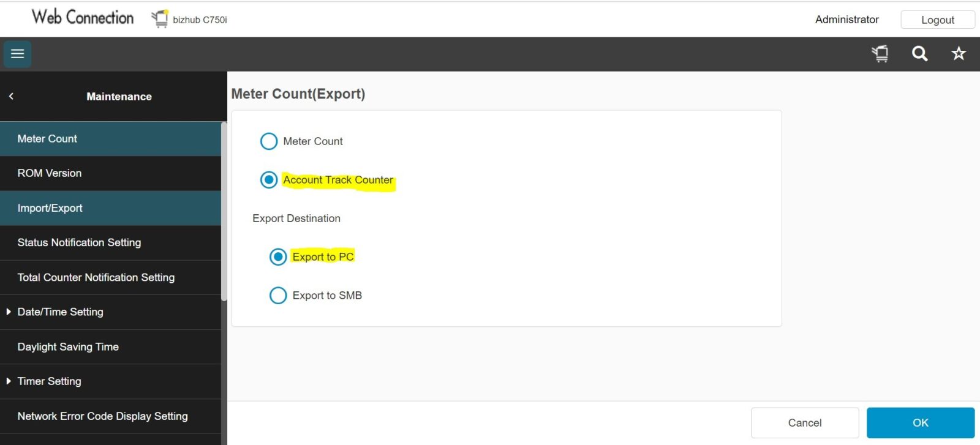
Task: Expand the Timer Setting submenu
Action: click(9, 381)
